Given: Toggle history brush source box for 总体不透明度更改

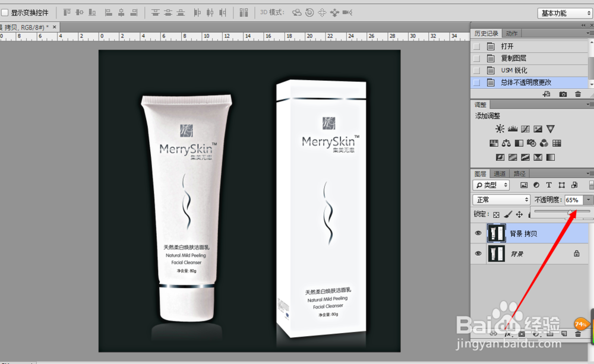Looking at the screenshot, I should (x=476, y=83).
